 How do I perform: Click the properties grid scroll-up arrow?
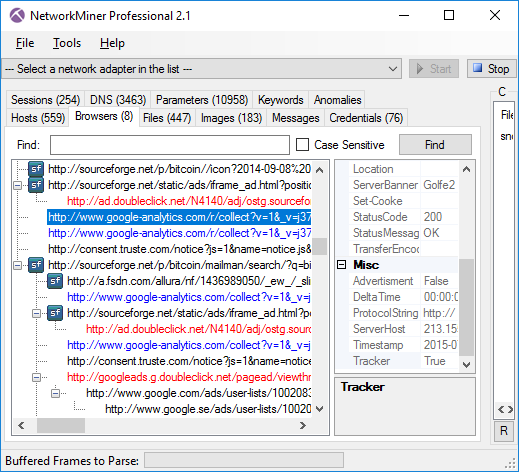466,169
